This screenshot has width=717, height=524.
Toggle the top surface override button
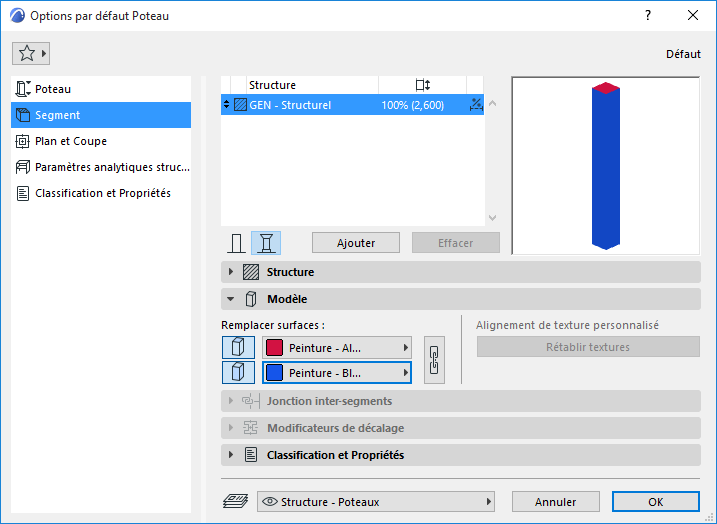(238, 348)
